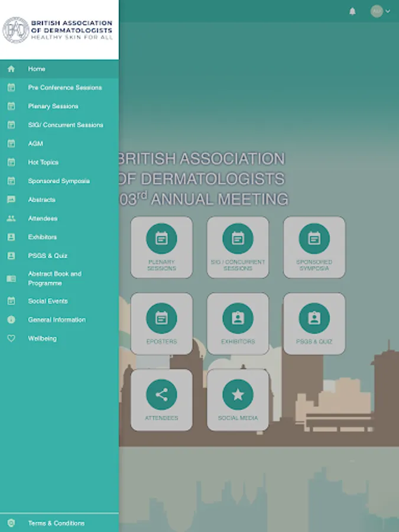Click calendar icon beside Social Events
The width and height of the screenshot is (399, 532).
coord(11,301)
